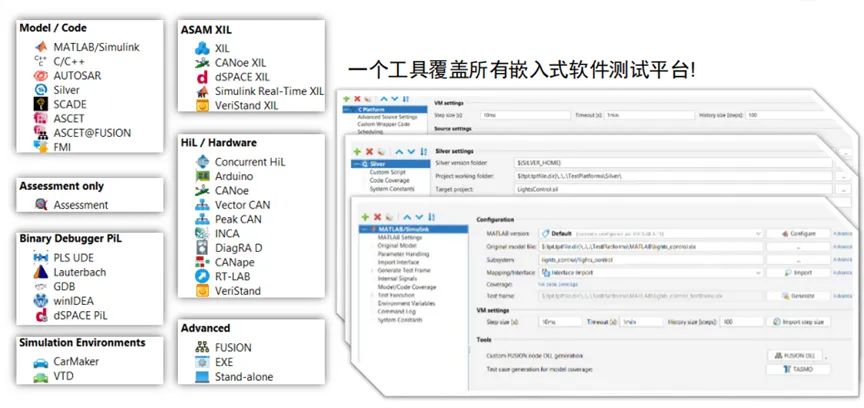Select the plain XIL icon under ASAM XIL

203,49
